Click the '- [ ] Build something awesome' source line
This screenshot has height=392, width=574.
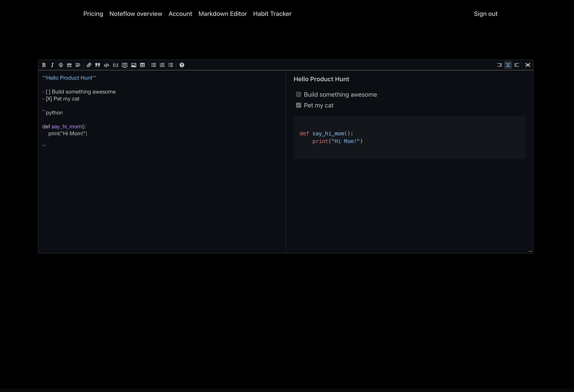click(x=79, y=92)
